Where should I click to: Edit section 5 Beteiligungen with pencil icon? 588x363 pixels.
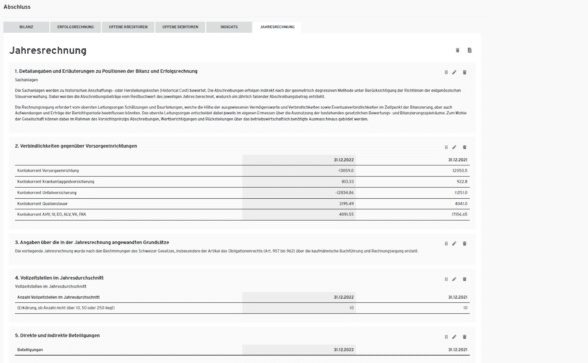point(454,337)
